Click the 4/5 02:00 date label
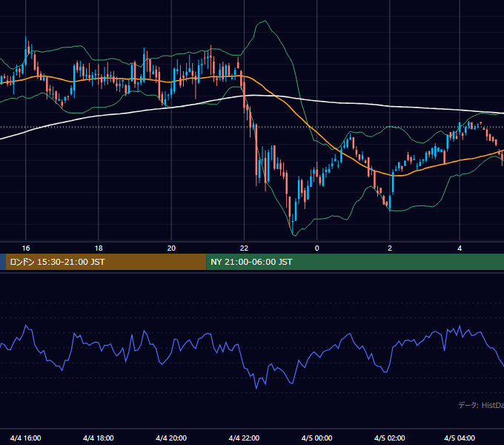Viewport: 504px width, 445px height. click(390, 438)
